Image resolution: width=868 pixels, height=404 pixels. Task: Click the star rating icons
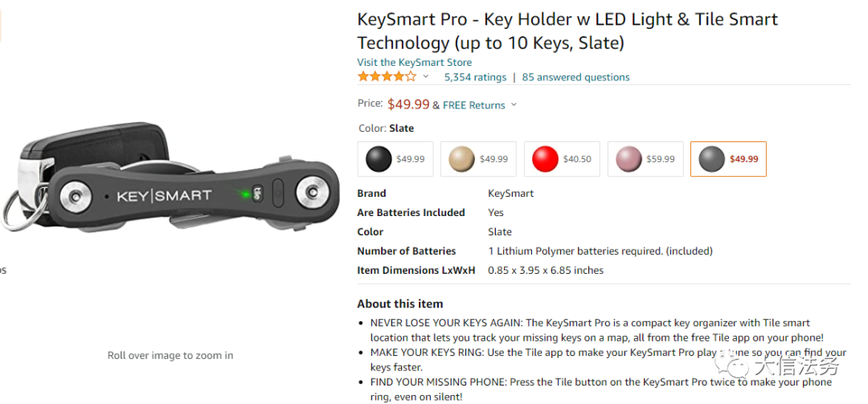coord(387,77)
